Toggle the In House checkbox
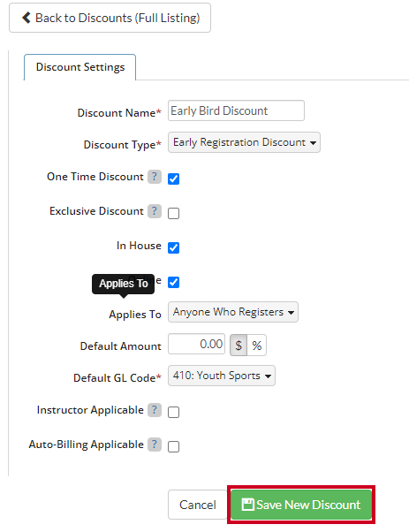The height and width of the screenshot is (532, 409). pyautogui.click(x=174, y=247)
